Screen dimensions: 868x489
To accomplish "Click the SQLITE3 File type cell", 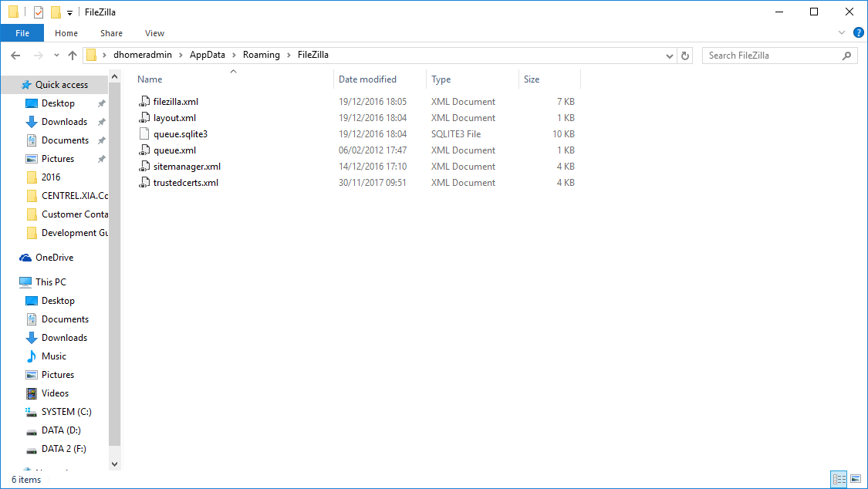I will click(x=456, y=134).
